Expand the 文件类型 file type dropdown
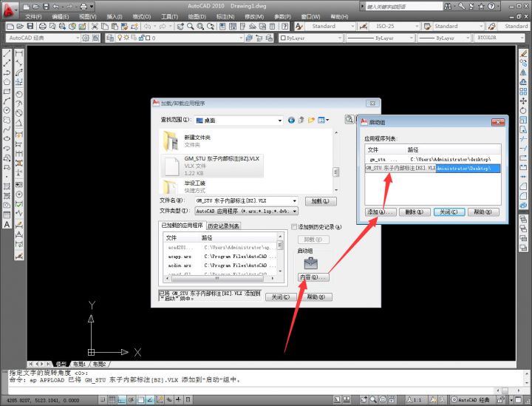The width and height of the screenshot is (532, 406). (295, 211)
